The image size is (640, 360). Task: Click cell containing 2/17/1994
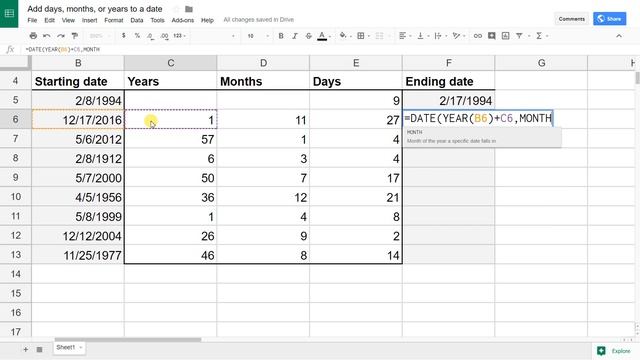click(x=449, y=100)
